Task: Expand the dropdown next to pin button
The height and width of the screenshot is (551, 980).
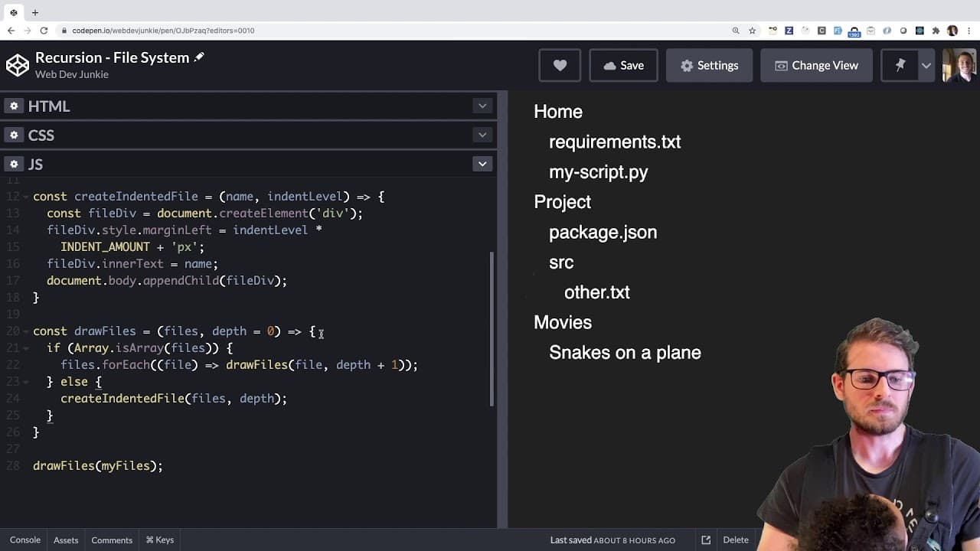Action: tap(926, 65)
